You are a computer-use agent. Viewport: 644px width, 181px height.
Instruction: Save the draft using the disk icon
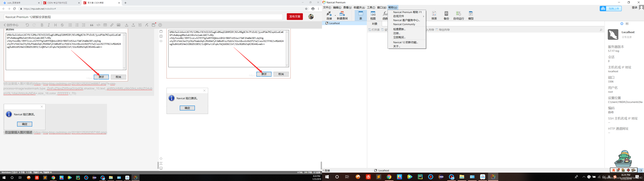click(153, 25)
